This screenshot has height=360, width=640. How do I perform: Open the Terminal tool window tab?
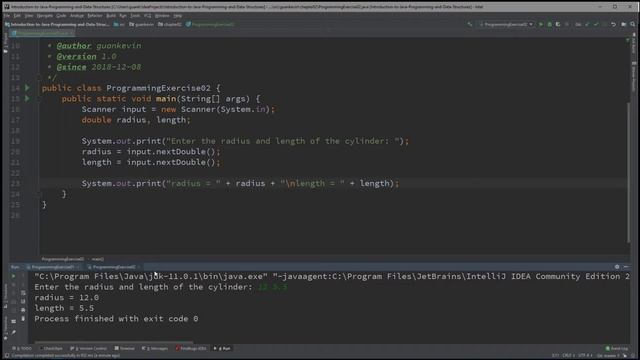125,349
